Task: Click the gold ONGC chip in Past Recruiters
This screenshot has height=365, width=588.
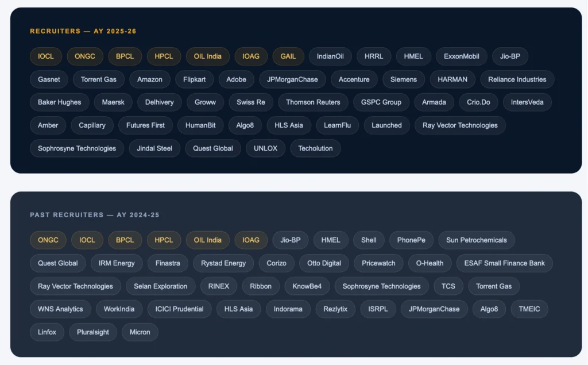Action: pos(48,240)
